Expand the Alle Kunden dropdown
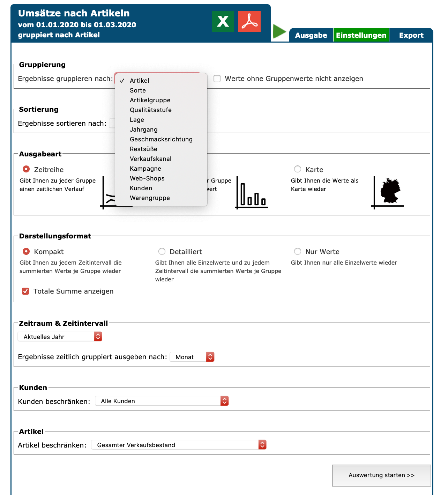The height and width of the screenshot is (495, 448). point(162,401)
